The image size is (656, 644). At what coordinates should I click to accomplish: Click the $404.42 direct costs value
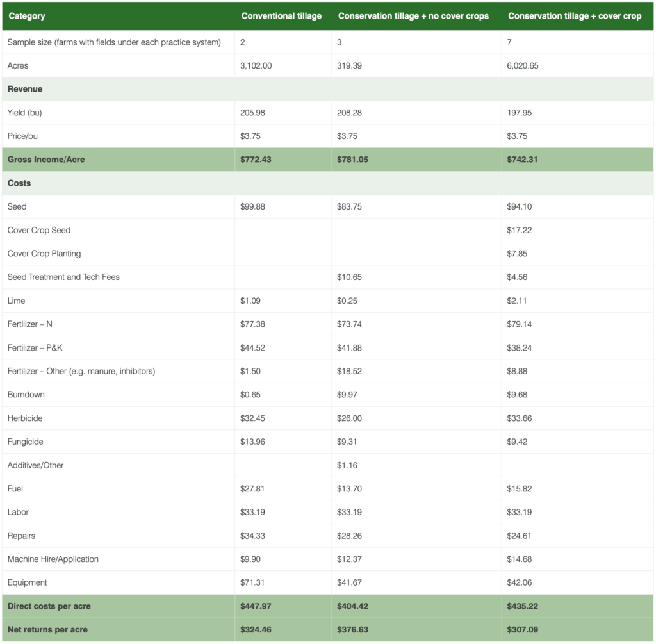[x=352, y=606]
